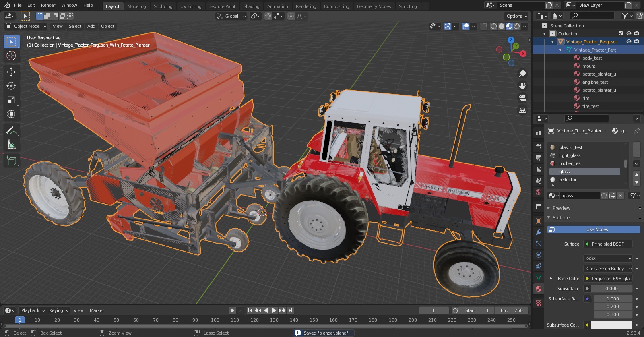Jump to the timeline end frame

point(290,310)
